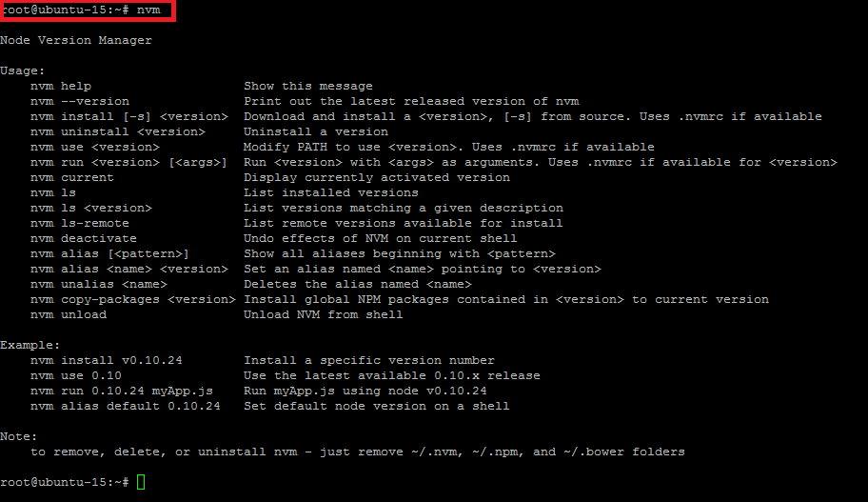This screenshot has width=868, height=502.
Task: Click the 'nvm install v0.10.24' example line
Action: 107,360
